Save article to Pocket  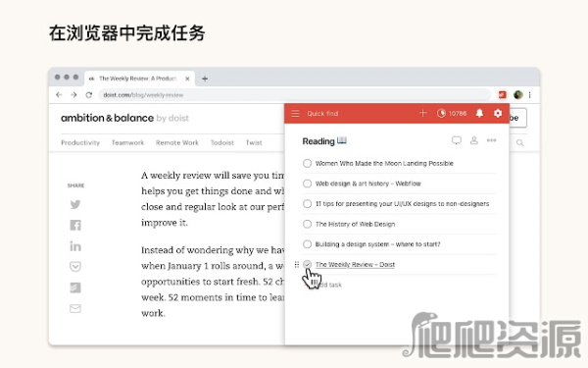tap(75, 267)
